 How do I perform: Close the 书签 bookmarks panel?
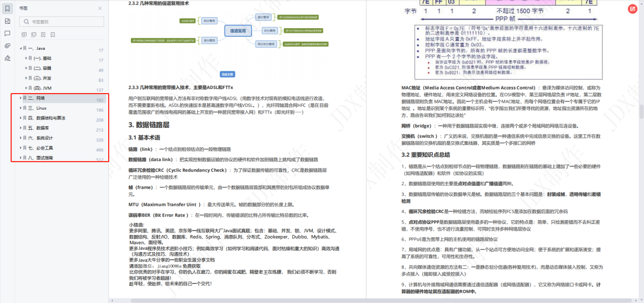point(100,8)
